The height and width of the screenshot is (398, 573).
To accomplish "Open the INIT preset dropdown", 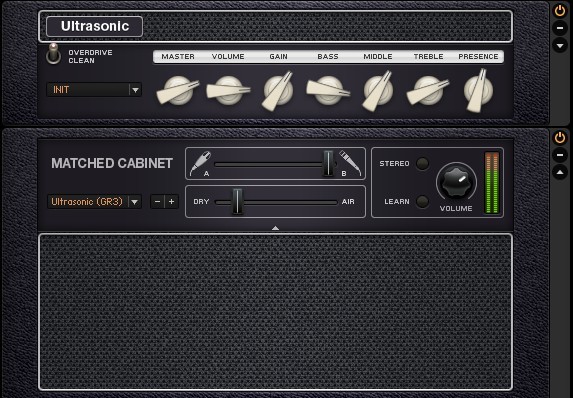I will coord(94,90).
